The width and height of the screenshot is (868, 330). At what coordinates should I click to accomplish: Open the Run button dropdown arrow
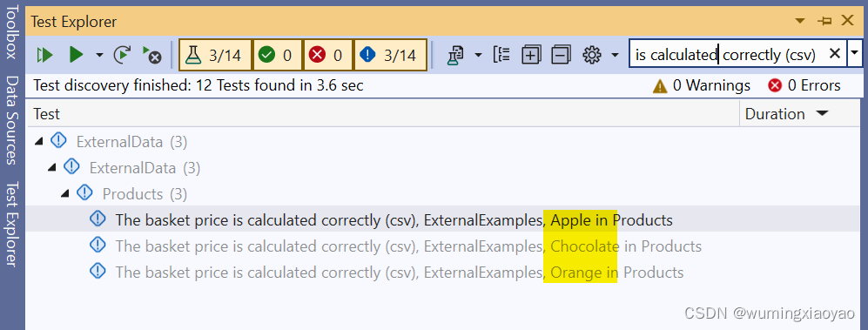point(99,55)
